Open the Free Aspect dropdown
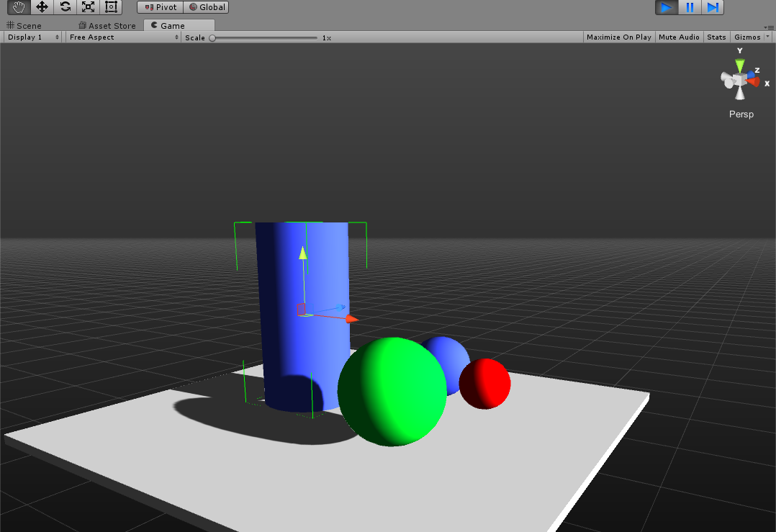Image resolution: width=776 pixels, height=532 pixels. click(123, 37)
